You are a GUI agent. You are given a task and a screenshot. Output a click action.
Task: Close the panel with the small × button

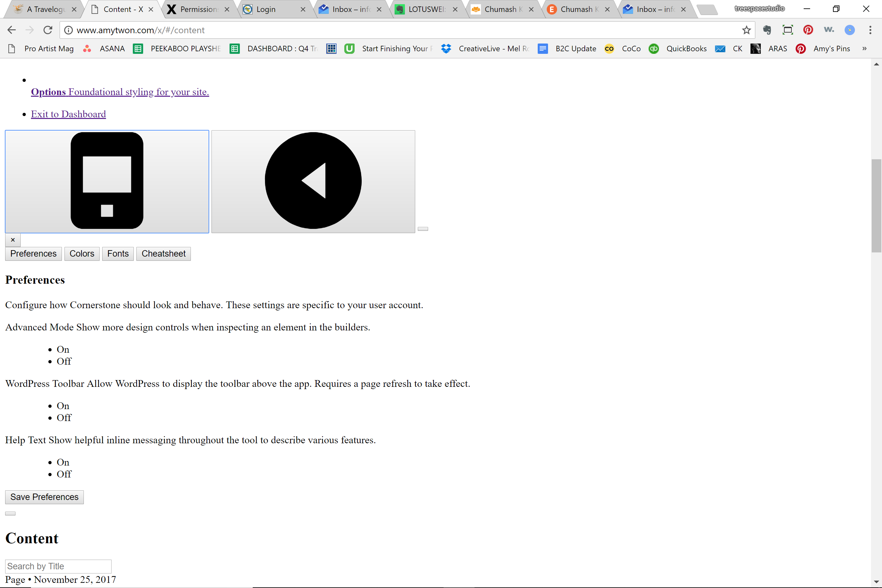click(13, 240)
